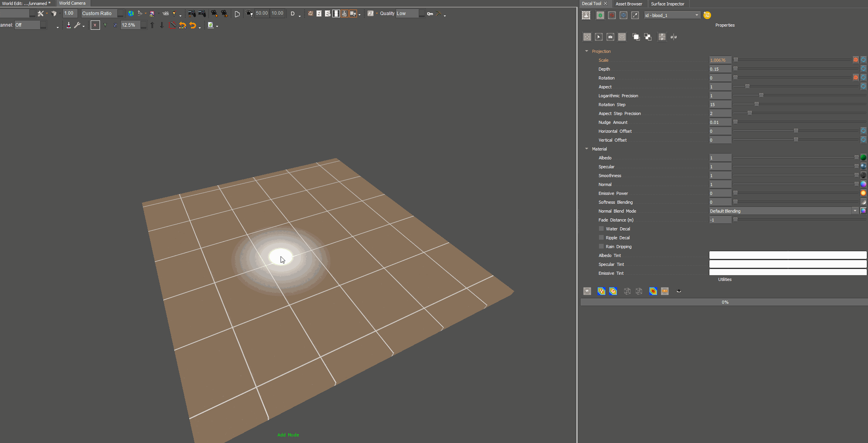Click the arrow pointer projection icon

[x=599, y=37]
